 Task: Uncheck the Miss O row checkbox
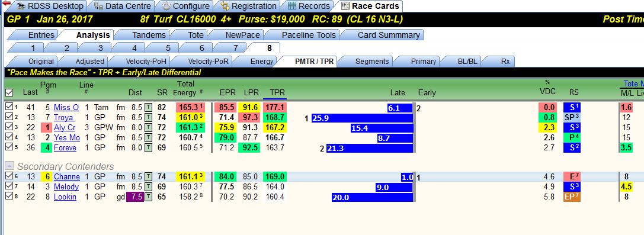(9, 107)
